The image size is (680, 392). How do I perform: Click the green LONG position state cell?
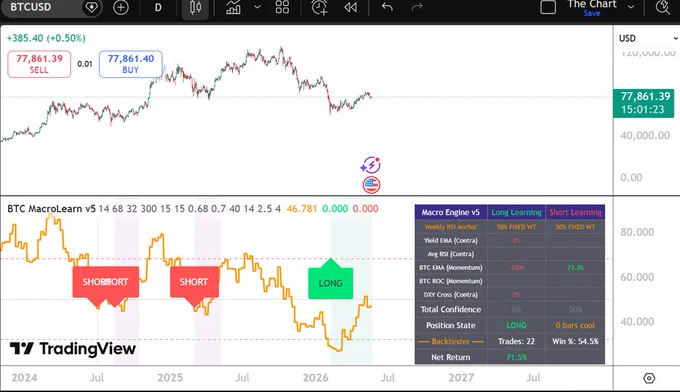click(516, 325)
